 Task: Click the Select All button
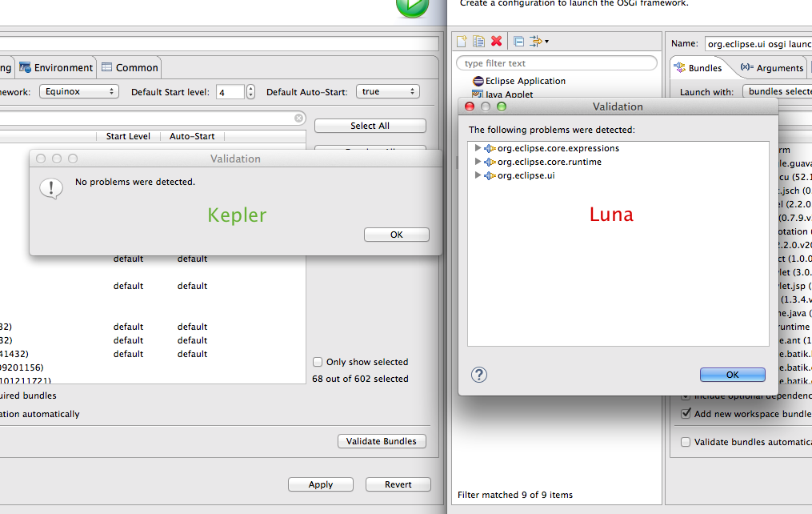point(370,126)
